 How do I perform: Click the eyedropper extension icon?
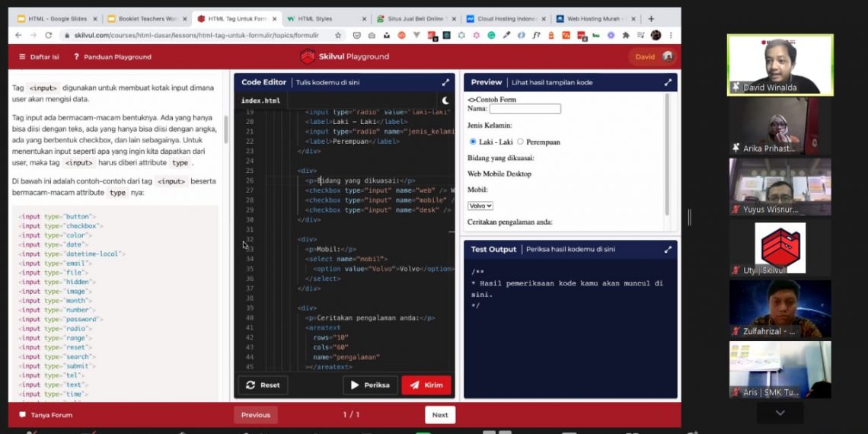[x=506, y=35]
